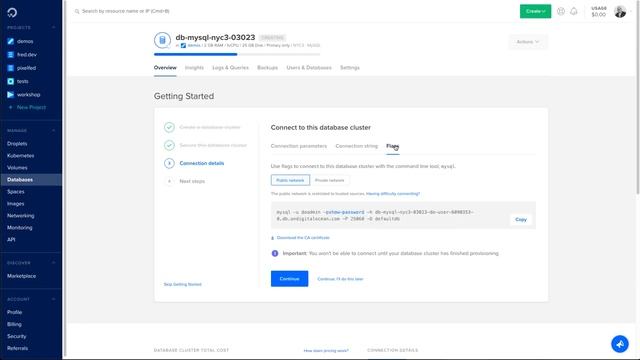This screenshot has width=640, height=360.
Task: Collapse the Manage section
Action: point(53,131)
